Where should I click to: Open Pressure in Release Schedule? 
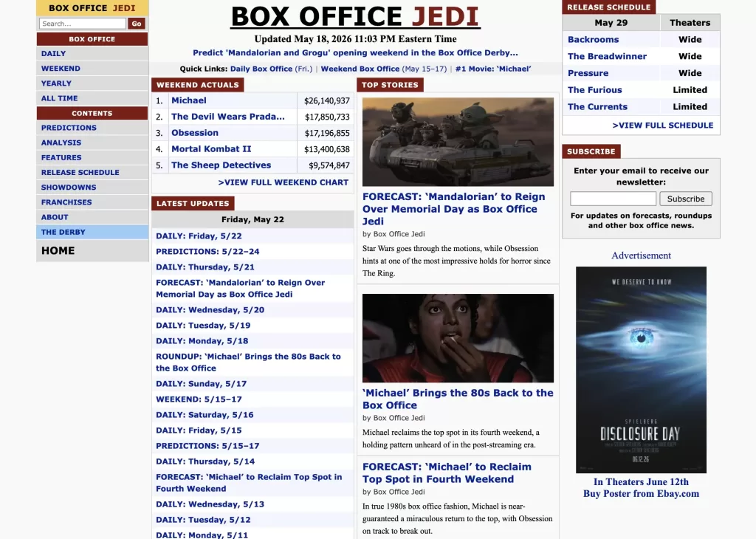(x=588, y=73)
